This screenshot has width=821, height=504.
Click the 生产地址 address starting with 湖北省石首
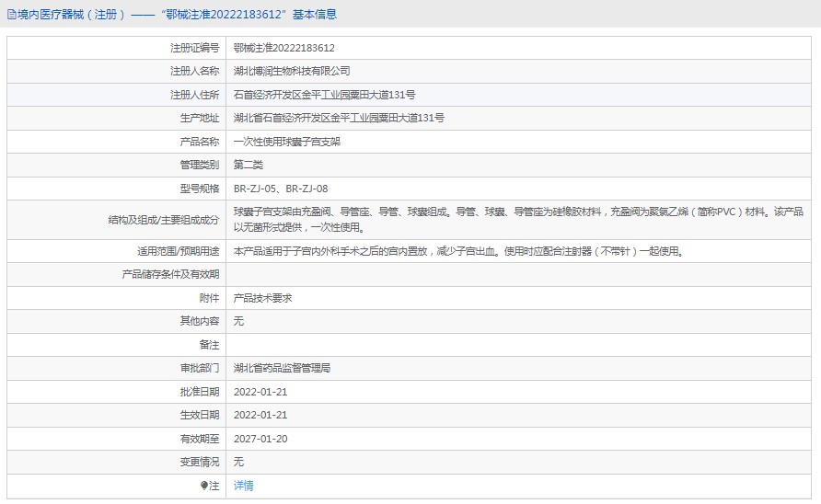tap(339, 118)
